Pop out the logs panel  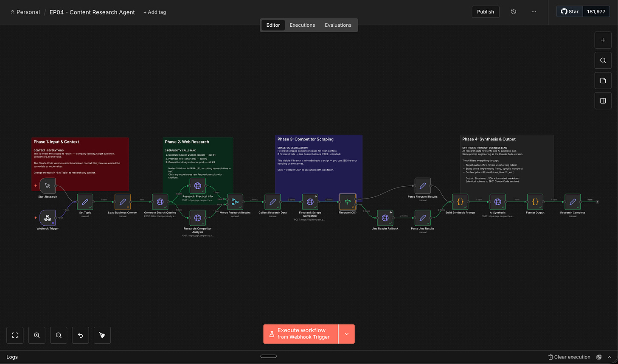pyautogui.click(x=599, y=357)
